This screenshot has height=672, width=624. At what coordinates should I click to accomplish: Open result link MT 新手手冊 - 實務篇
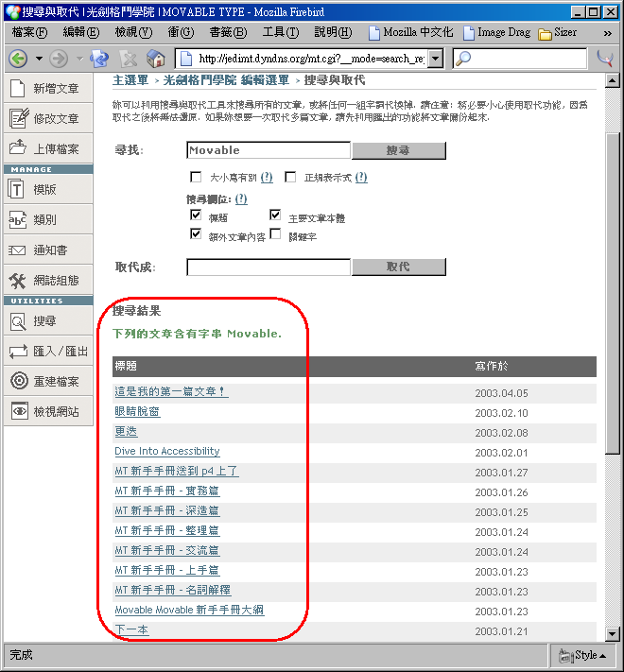tap(167, 491)
